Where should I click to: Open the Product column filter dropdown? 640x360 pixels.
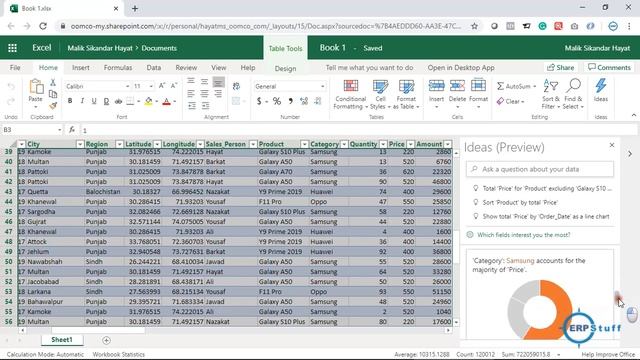[304, 144]
